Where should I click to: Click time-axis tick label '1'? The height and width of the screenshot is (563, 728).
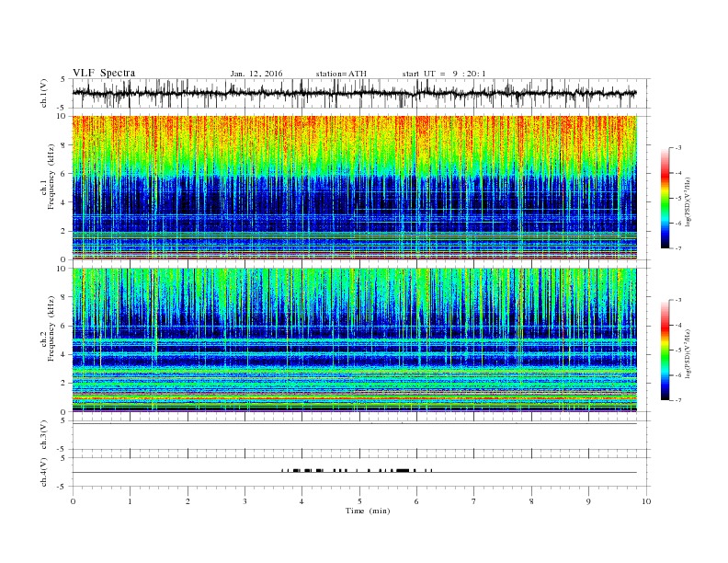[x=130, y=501]
